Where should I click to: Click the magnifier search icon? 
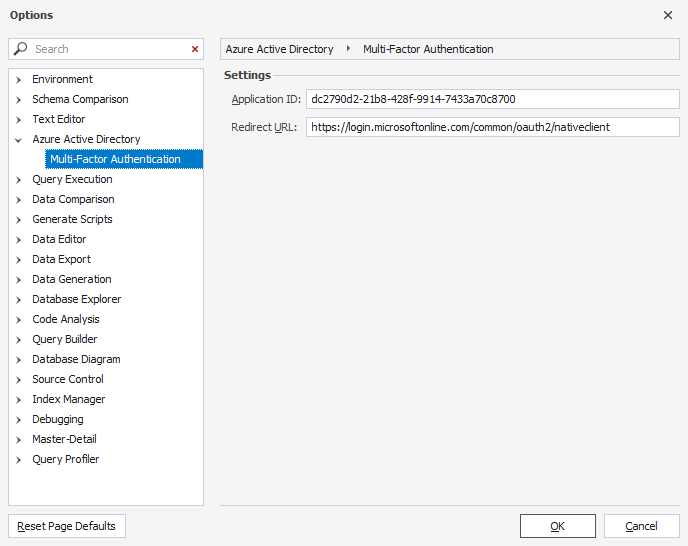pos(20,49)
